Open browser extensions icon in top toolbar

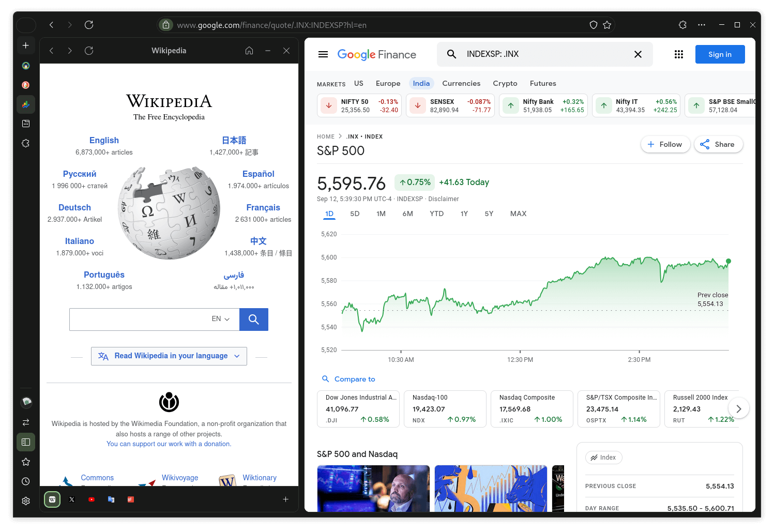coord(682,25)
